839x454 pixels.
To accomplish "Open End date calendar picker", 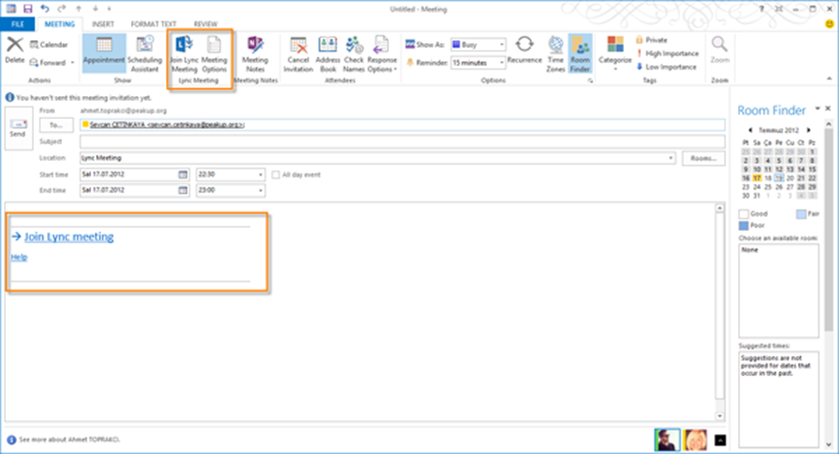I will [x=183, y=190].
